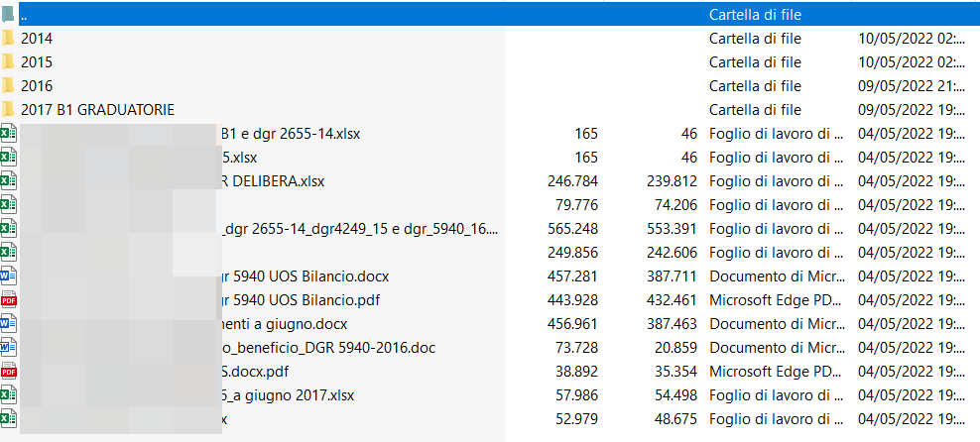
Task: Click PDF icon of 'S.docx.pdf' file
Action: pyautogui.click(x=8, y=372)
